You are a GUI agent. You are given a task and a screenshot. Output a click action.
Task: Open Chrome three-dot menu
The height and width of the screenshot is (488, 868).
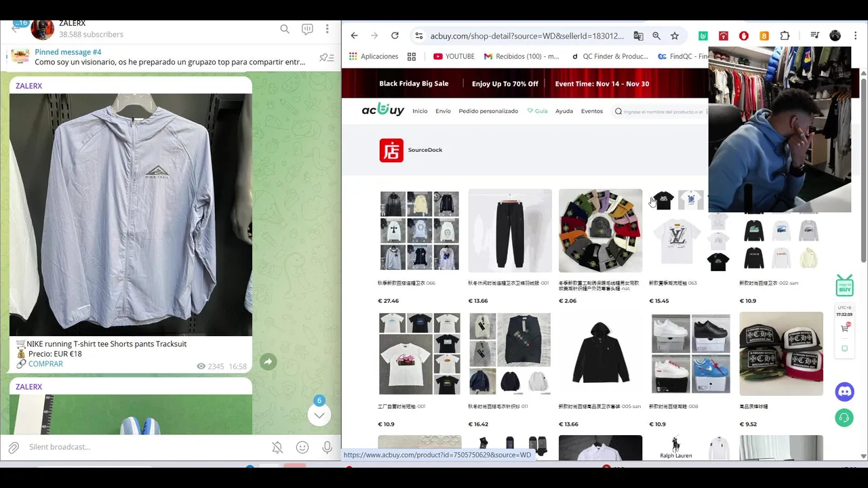click(x=854, y=36)
